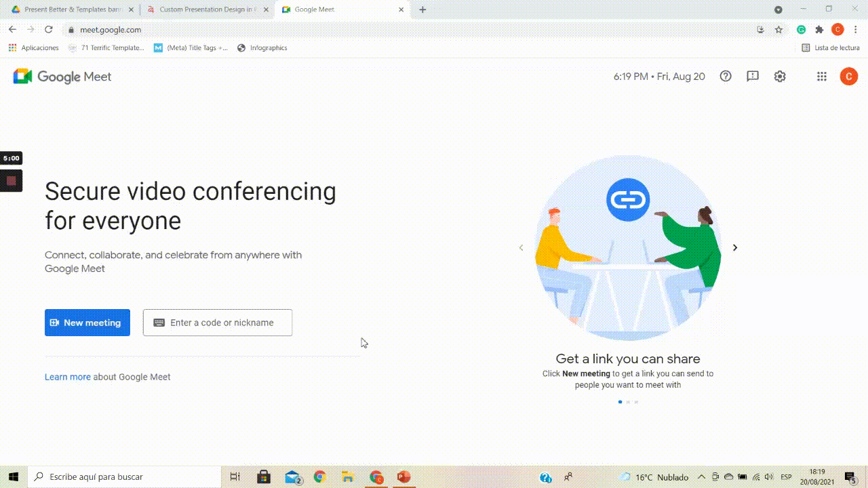This screenshot has width=868, height=488.
Task: Open the Aplicaciones bookmarks shortcut
Action: point(33,48)
